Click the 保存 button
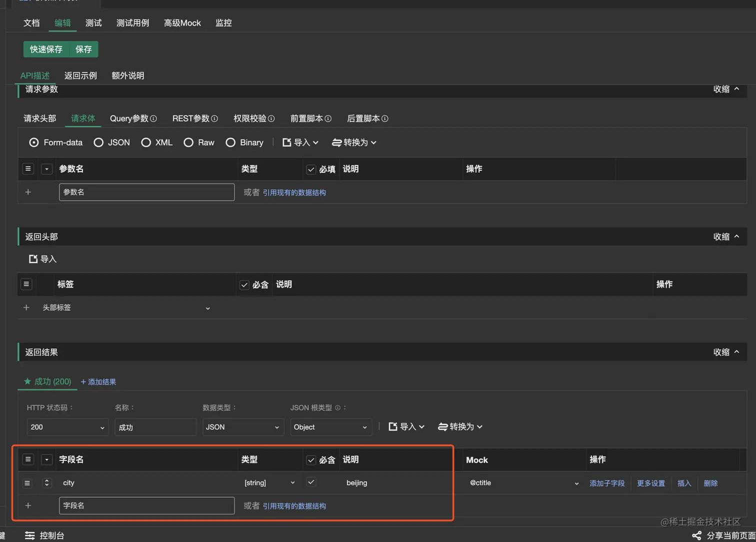Screen dimensions: 756x542 (83, 49)
